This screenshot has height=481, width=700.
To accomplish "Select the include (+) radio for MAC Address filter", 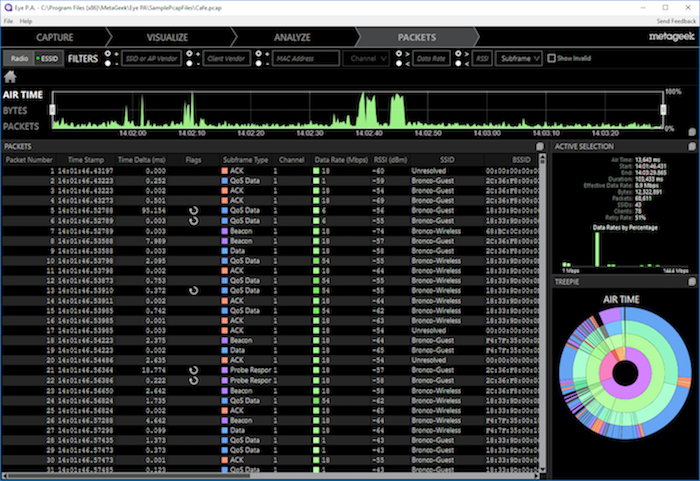I will pos(258,54).
